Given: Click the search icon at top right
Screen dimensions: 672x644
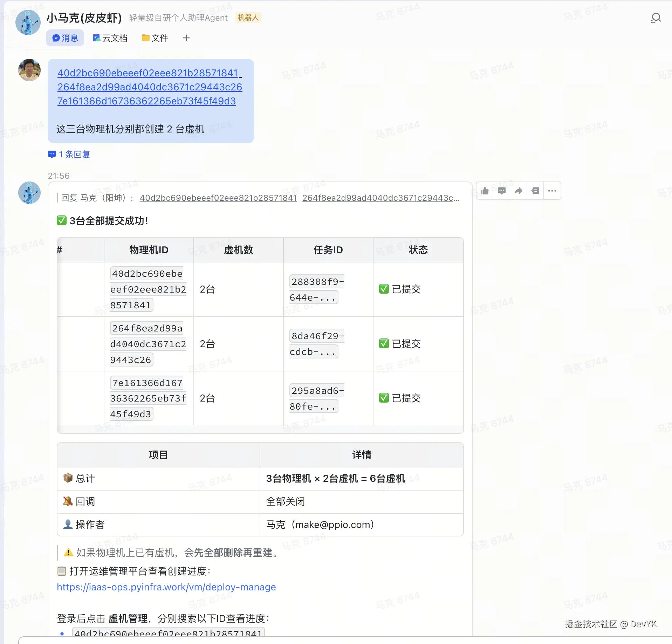Looking at the screenshot, I should click(x=656, y=18).
